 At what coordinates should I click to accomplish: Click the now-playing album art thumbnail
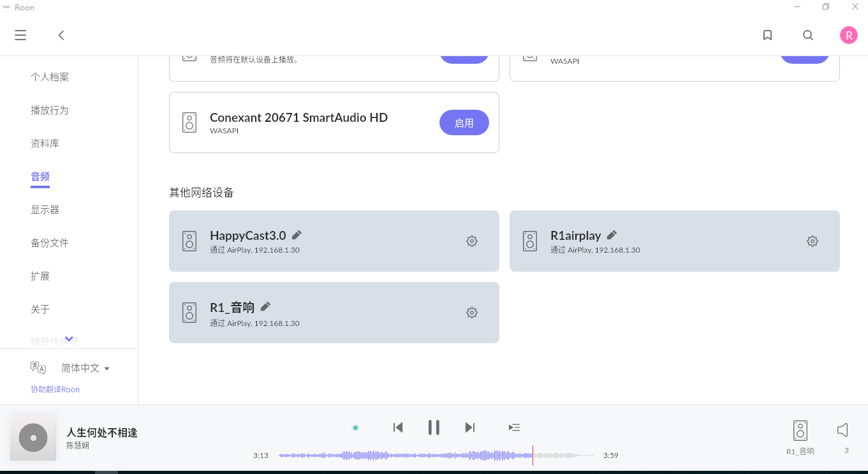33,438
